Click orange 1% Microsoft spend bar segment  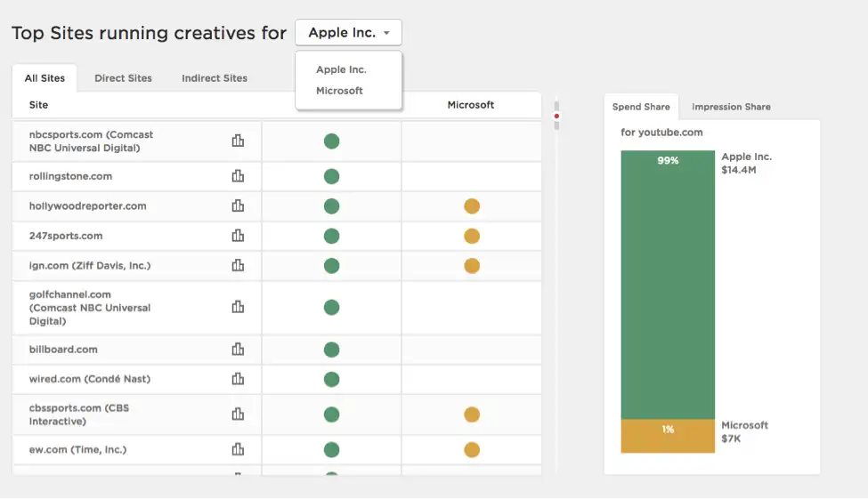coord(668,436)
